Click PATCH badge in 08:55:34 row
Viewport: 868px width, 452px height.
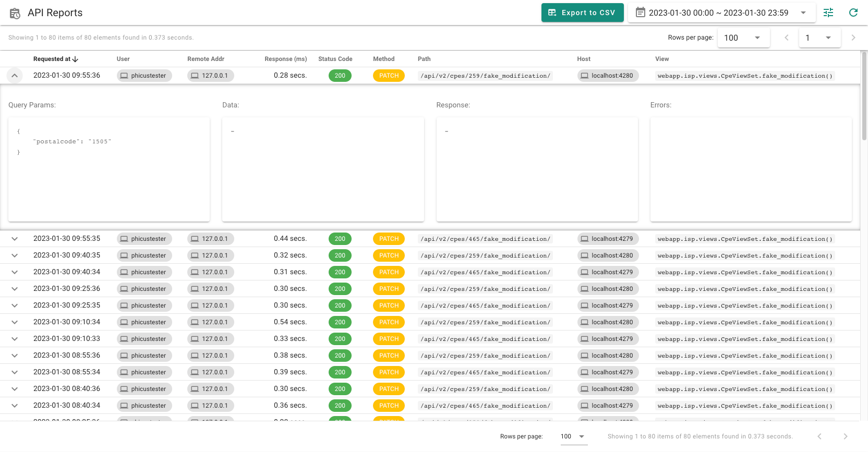[389, 372]
